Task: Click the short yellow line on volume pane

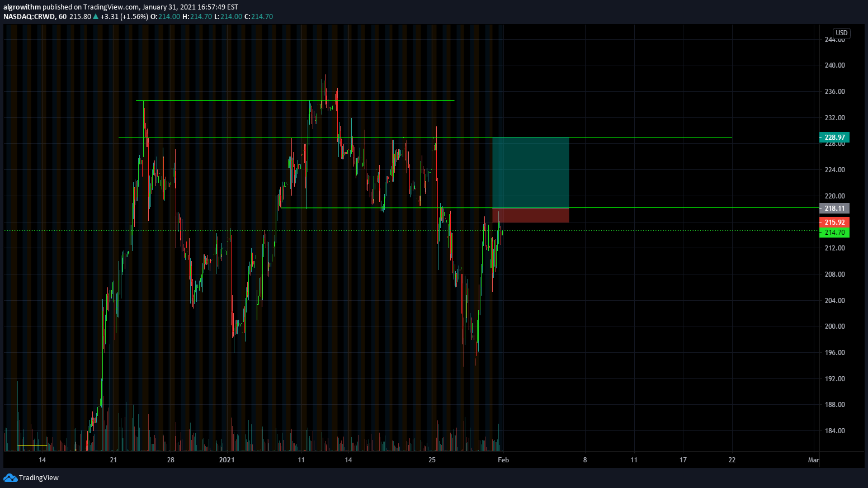Action: click(32, 446)
